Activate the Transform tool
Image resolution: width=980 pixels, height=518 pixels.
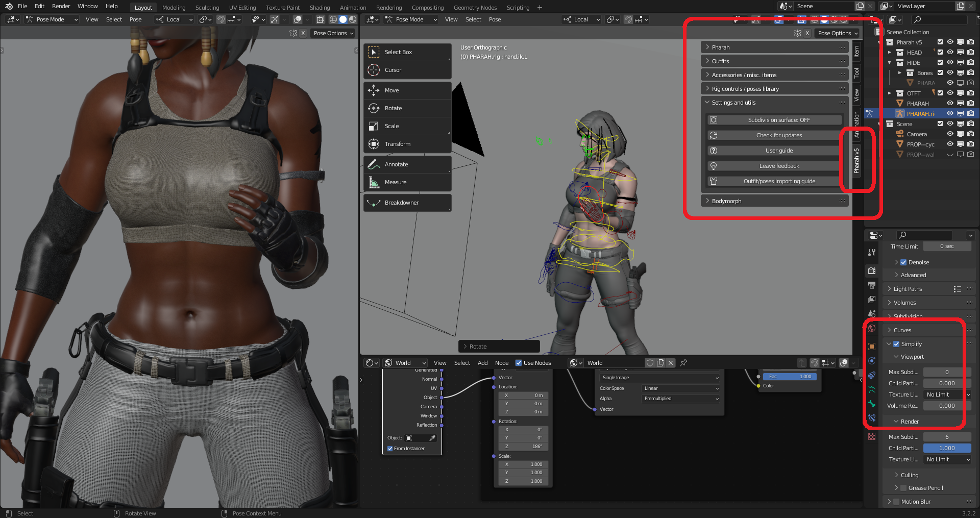click(407, 144)
